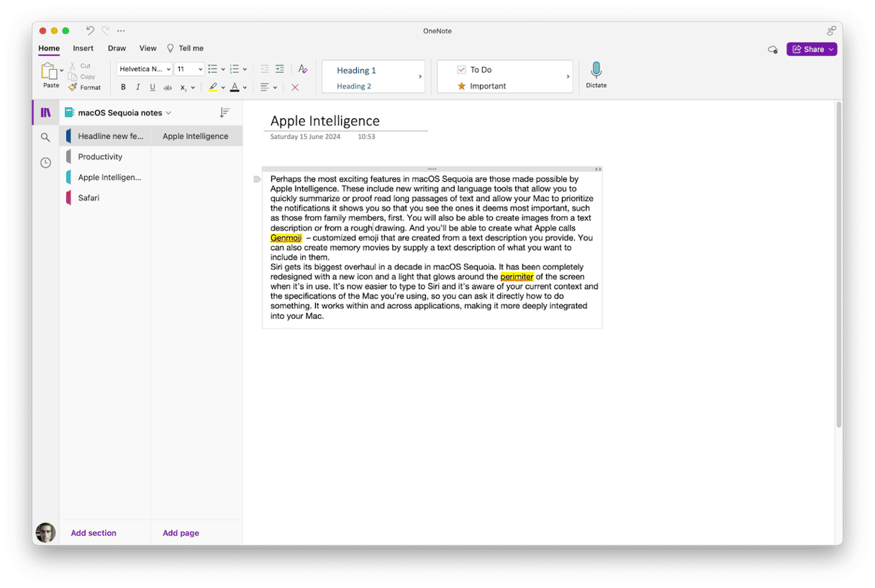Insert a numbered list

pyautogui.click(x=234, y=69)
